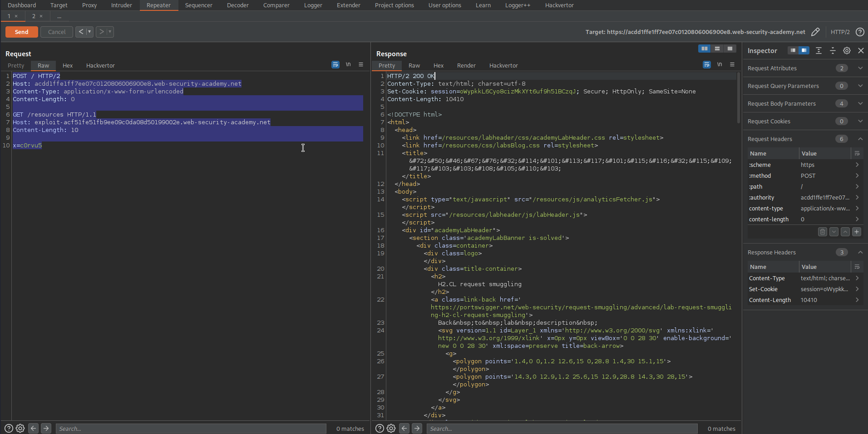Viewport: 868px width, 434px height.
Task: Expand Request Body Parameters section
Action: point(860,103)
